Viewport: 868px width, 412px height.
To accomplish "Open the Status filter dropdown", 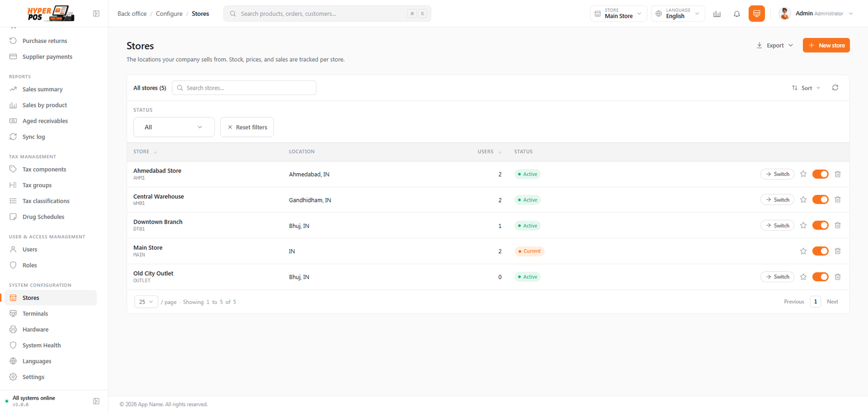I will click(174, 127).
